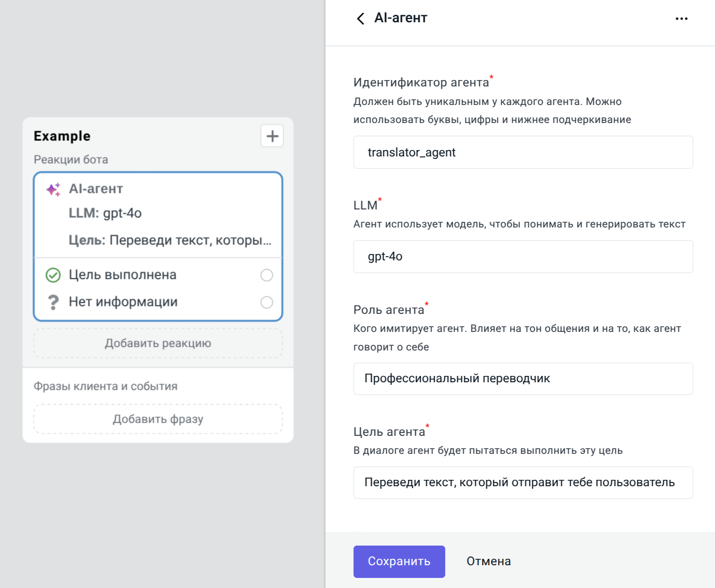Open the gpt-4o LLM selection field

coord(523,257)
